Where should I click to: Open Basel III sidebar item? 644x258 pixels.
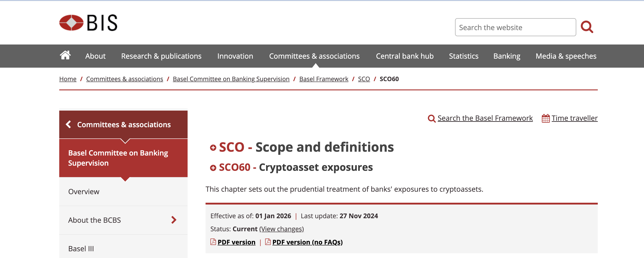(x=81, y=249)
